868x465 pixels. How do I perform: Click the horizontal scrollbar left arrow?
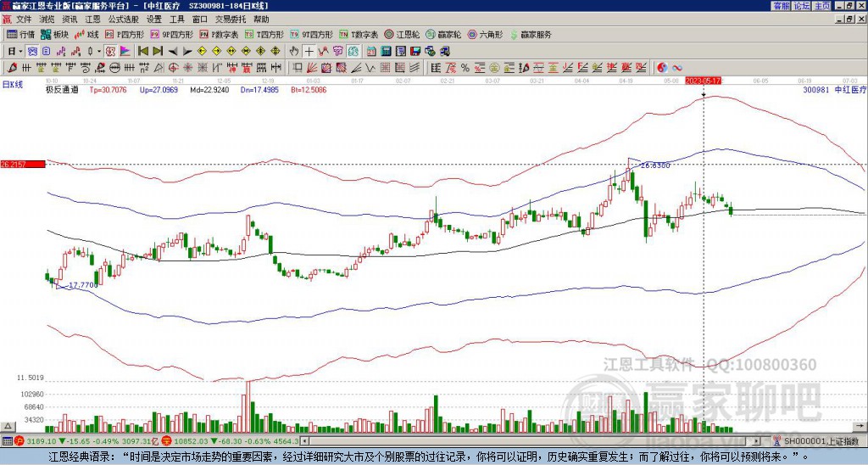point(304,441)
